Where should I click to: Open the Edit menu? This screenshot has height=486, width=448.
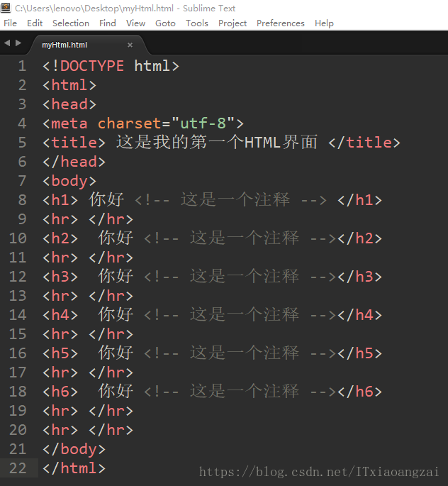[x=35, y=23]
